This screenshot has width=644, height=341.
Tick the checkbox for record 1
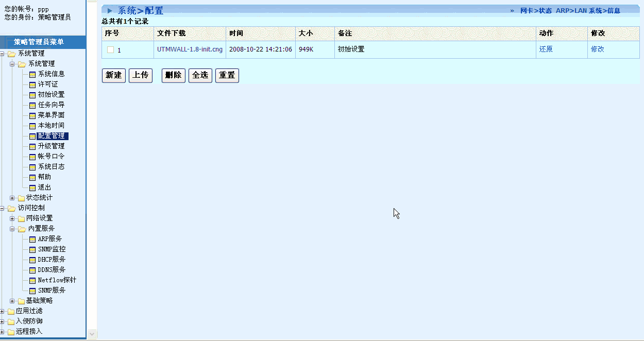coord(110,50)
